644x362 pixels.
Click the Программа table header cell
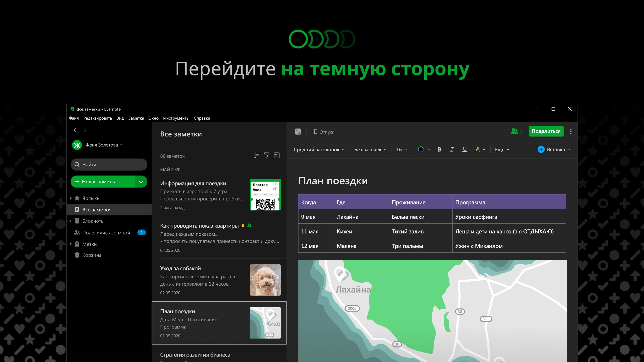[x=509, y=202]
